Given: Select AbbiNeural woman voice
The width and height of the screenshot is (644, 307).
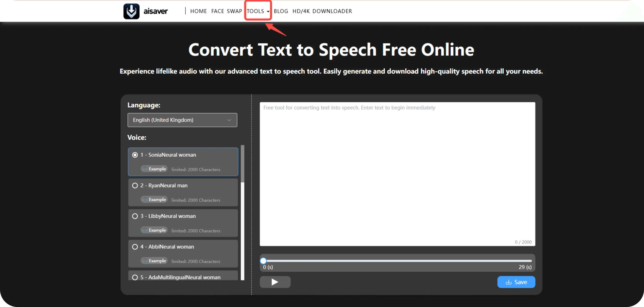Looking at the screenshot, I should [x=183, y=253].
